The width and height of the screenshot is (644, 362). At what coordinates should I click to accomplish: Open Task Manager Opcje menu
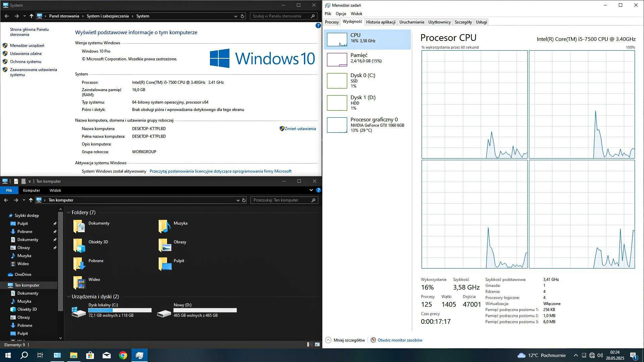click(341, 14)
